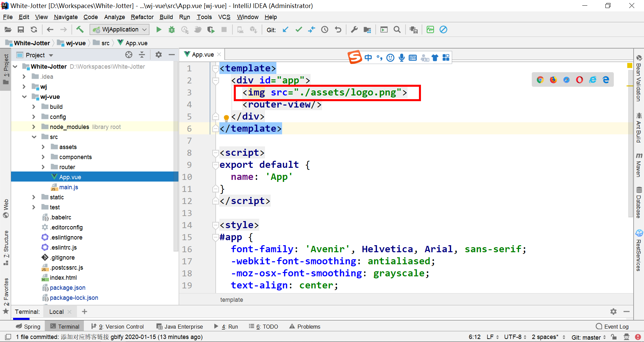This screenshot has width=644, height=342.
Task: Run WjApplication with green play icon
Action: (x=159, y=30)
